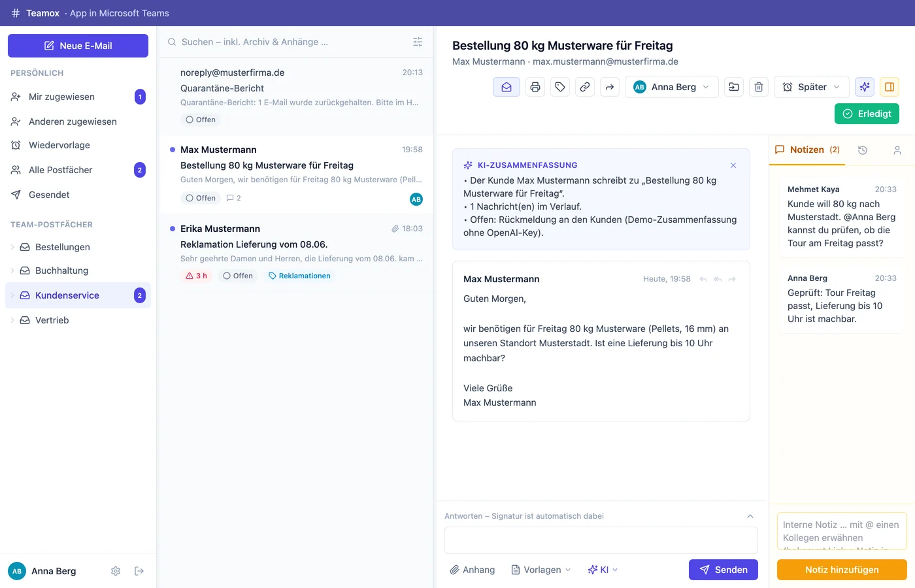Toggle the side panel layout icon
915x588 pixels.
pyautogui.click(x=890, y=87)
